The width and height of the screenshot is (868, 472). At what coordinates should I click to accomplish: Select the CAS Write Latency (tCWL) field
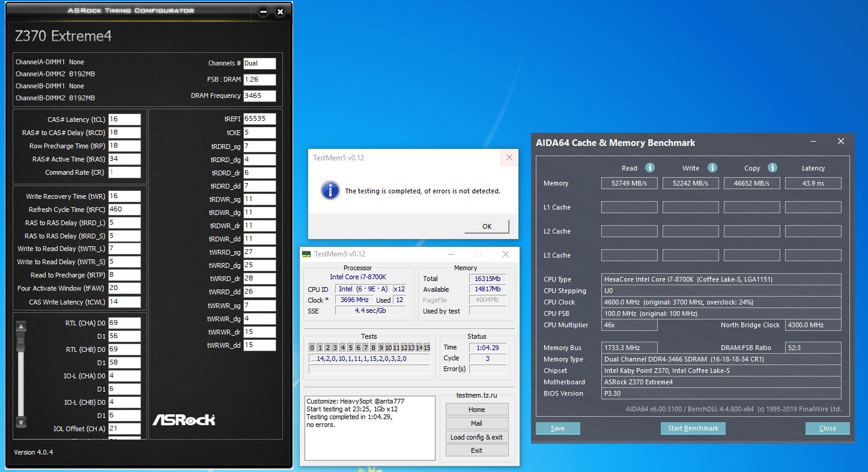pos(124,302)
